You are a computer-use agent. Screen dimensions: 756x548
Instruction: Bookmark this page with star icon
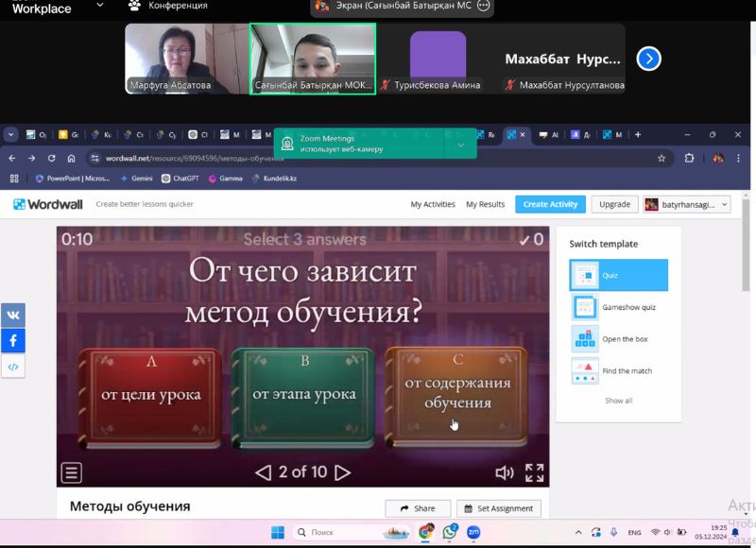[x=661, y=158]
